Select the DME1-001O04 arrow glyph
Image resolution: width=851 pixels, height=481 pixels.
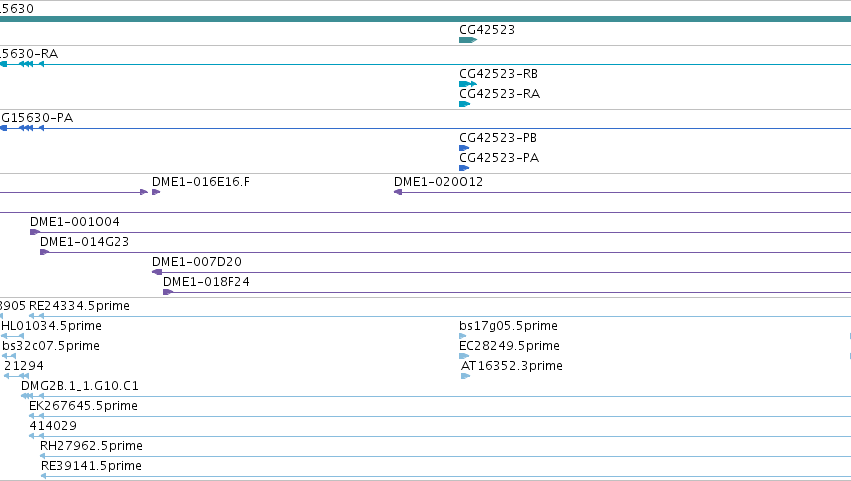point(35,232)
